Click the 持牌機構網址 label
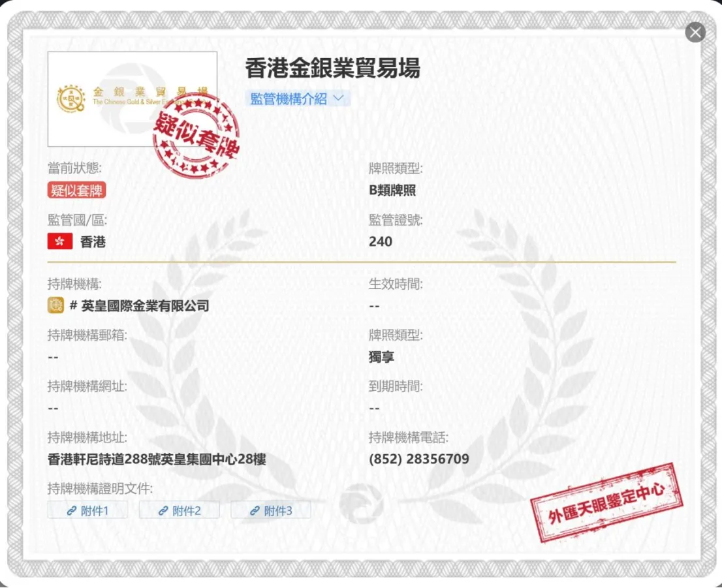 pos(87,386)
